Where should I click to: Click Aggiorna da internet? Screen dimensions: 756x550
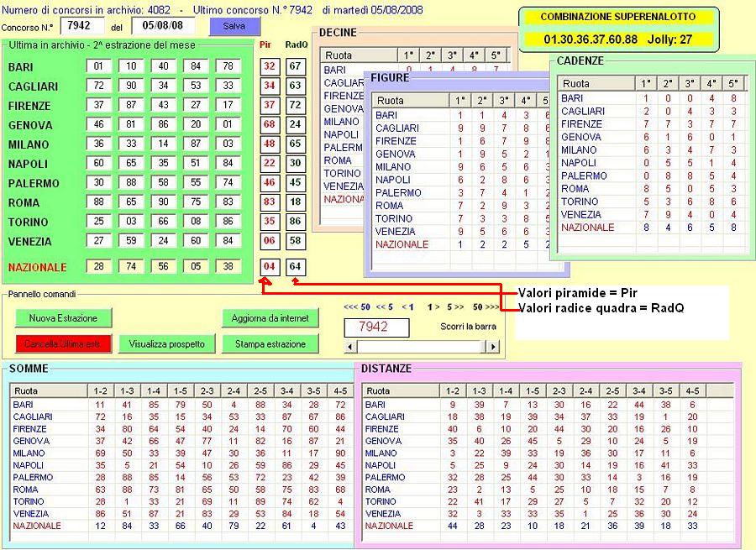point(270,318)
